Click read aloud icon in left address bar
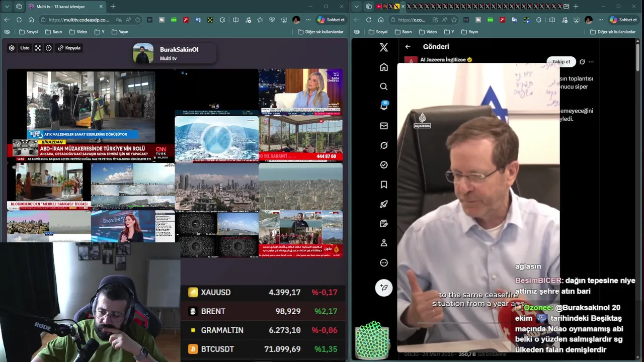The height and width of the screenshot is (362, 644). 128,20
